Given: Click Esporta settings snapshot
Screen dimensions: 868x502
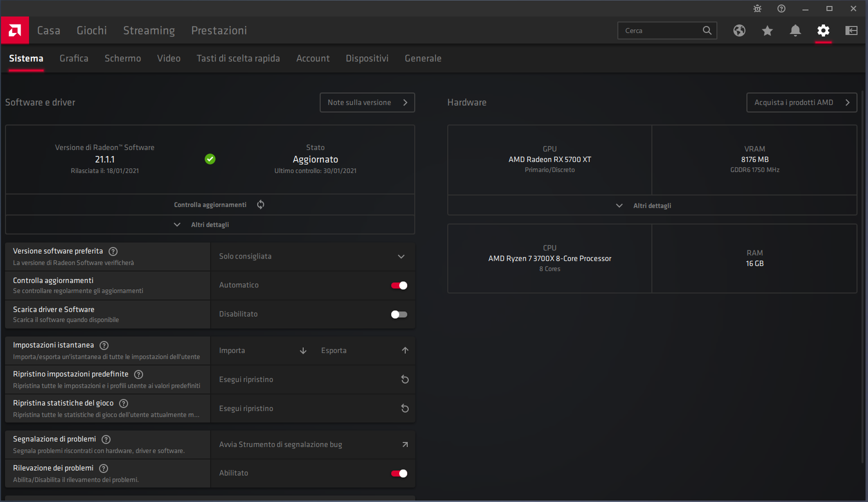Looking at the screenshot, I should pos(364,350).
